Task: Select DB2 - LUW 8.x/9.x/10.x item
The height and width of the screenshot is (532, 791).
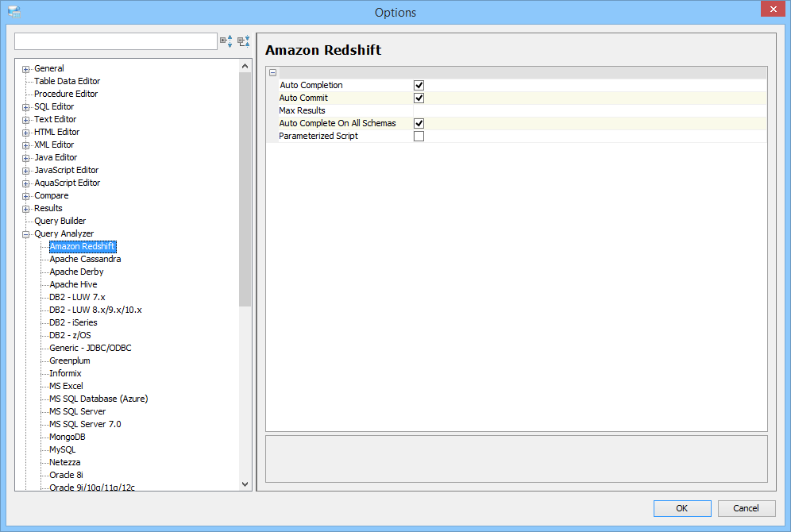Action: [x=95, y=310]
